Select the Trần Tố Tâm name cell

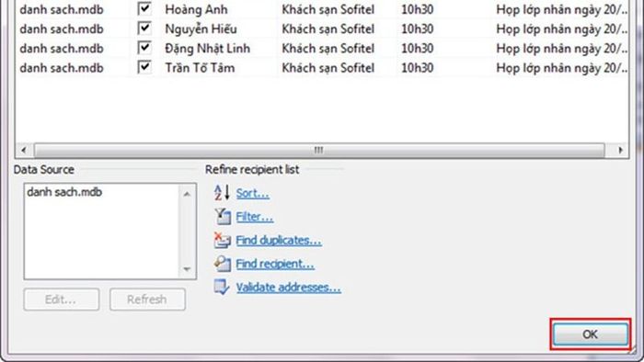pyautogui.click(x=200, y=68)
